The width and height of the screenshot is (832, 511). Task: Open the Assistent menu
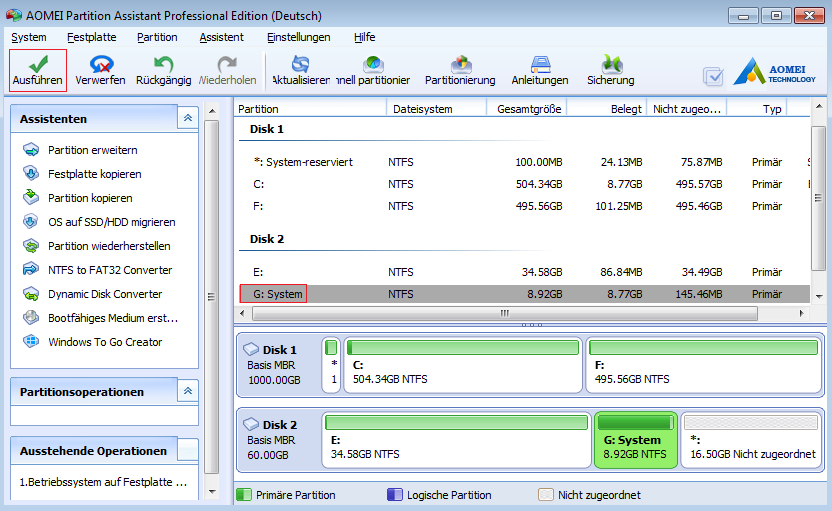point(221,37)
